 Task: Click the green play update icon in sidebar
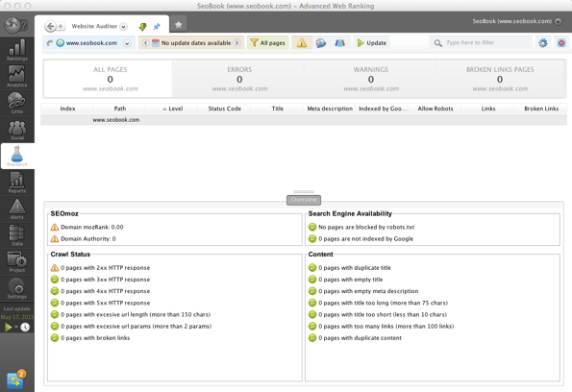click(8, 327)
